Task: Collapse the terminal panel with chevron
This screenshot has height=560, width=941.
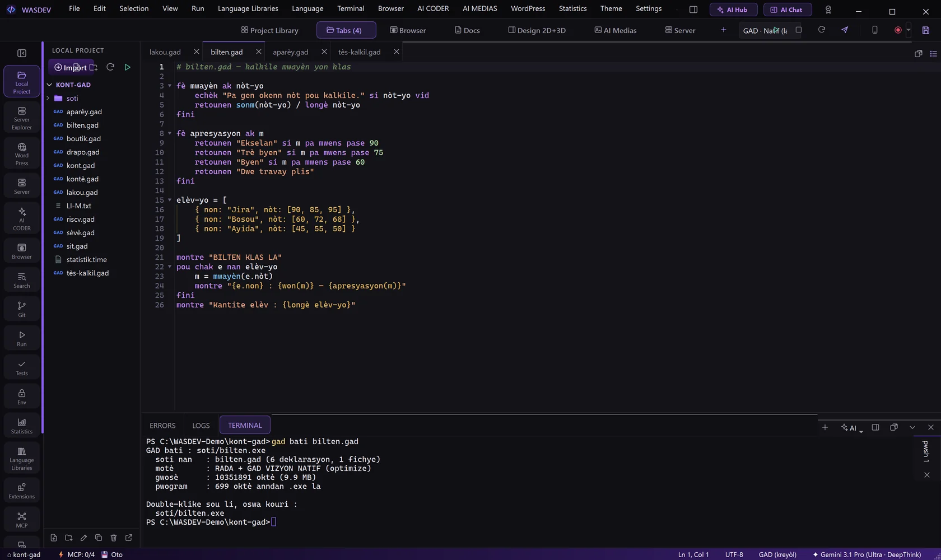Action: tap(912, 427)
